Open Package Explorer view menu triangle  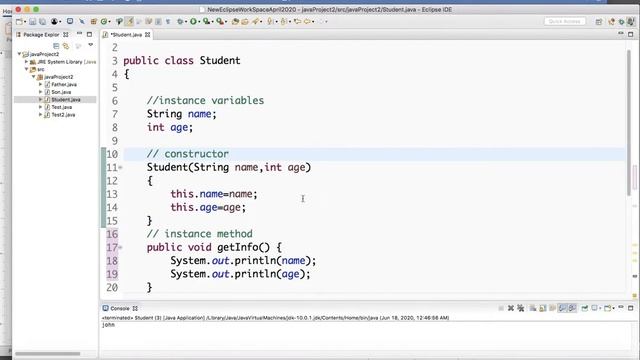click(91, 45)
